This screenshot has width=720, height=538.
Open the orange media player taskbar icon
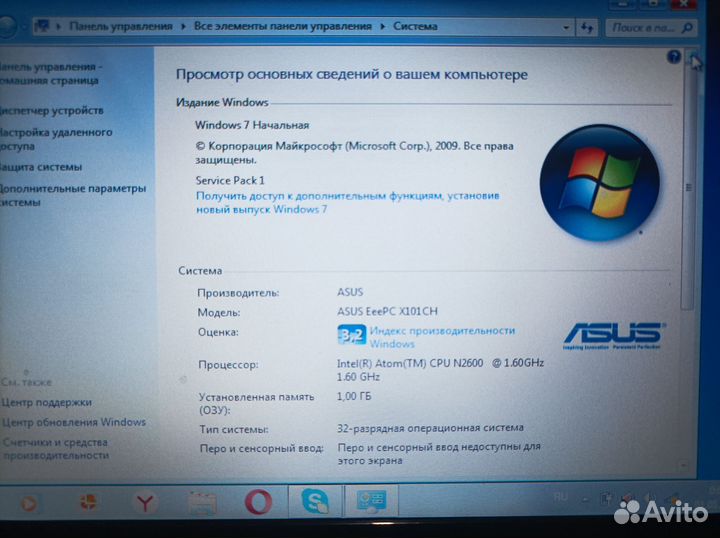pyautogui.click(x=28, y=504)
